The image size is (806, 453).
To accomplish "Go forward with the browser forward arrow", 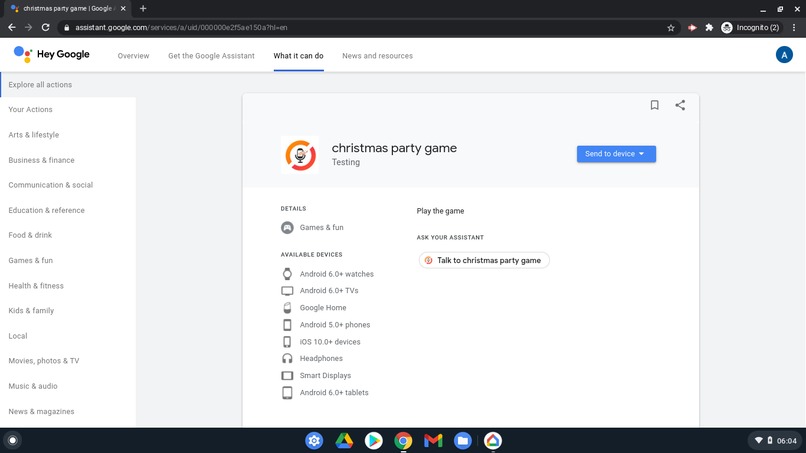I will tap(28, 27).
